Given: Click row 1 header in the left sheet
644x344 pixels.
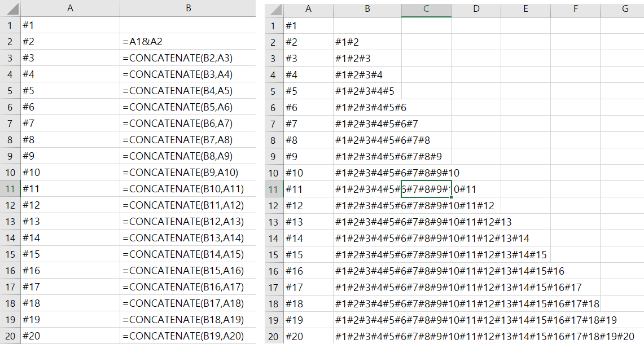Looking at the screenshot, I should click(x=10, y=25).
